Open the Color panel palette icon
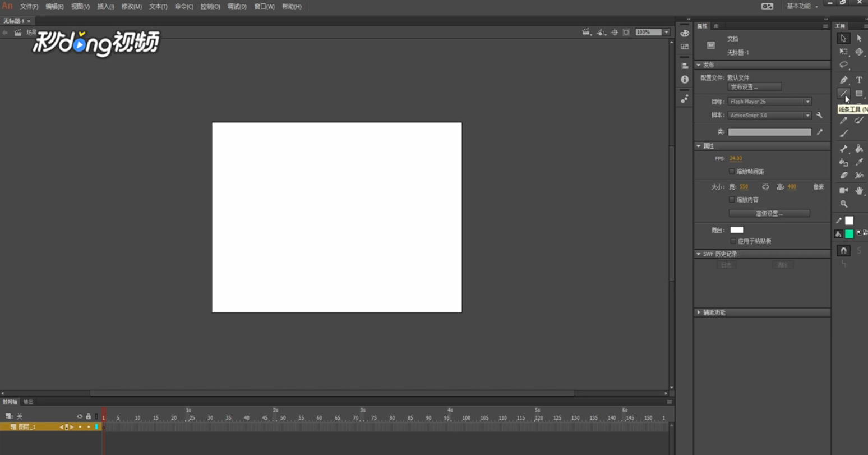Image resolution: width=868 pixels, height=455 pixels. click(685, 33)
